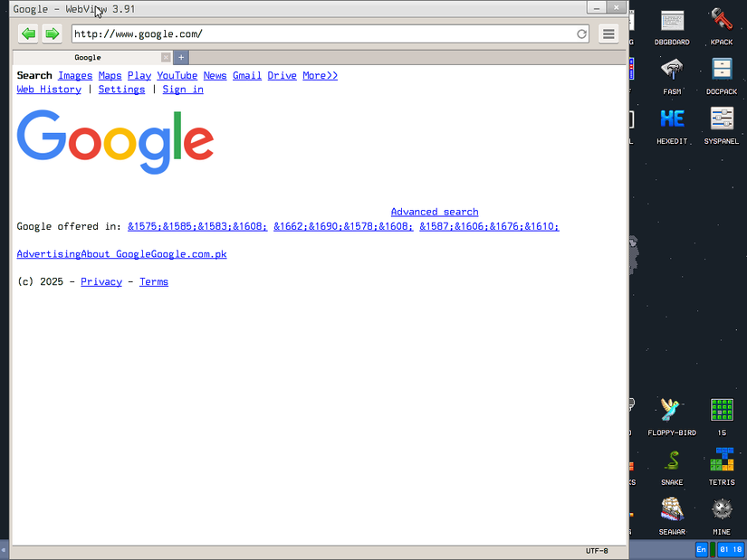Launch the SYSPANEL utility
Screen dimensions: 747x560
(721, 119)
